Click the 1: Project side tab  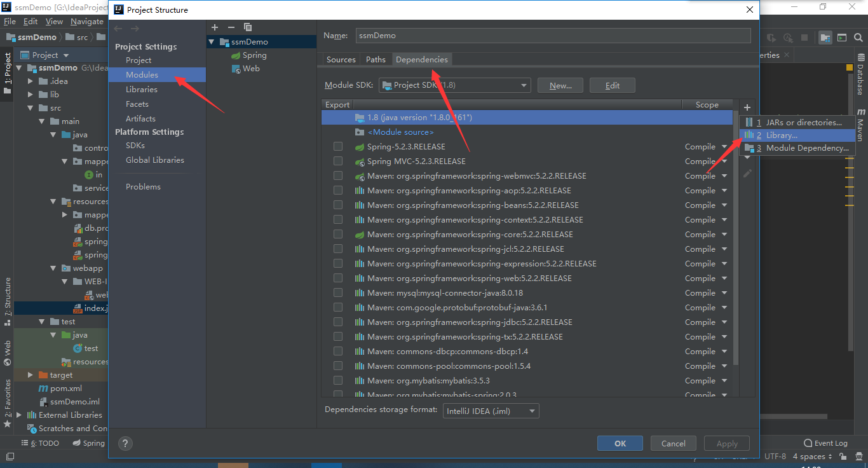pyautogui.click(x=8, y=73)
